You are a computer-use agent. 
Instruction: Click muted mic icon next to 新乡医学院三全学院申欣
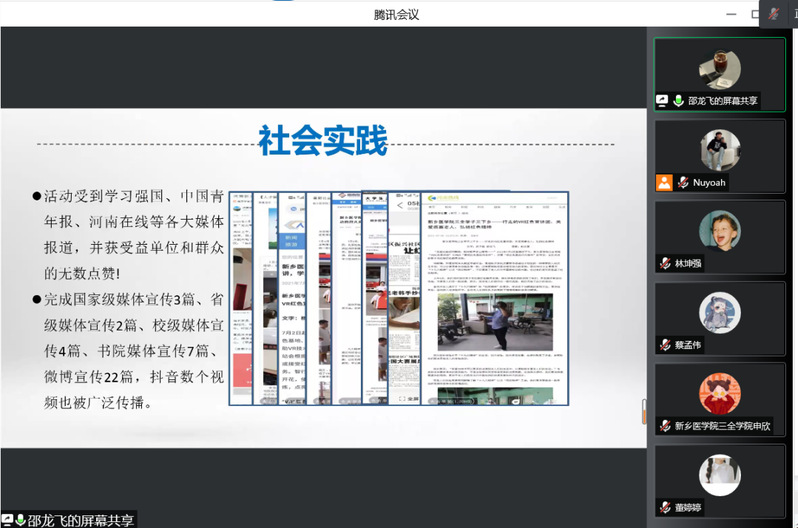click(665, 426)
